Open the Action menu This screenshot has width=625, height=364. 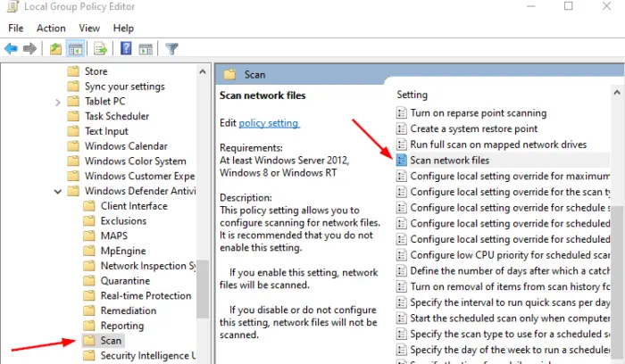(51, 28)
